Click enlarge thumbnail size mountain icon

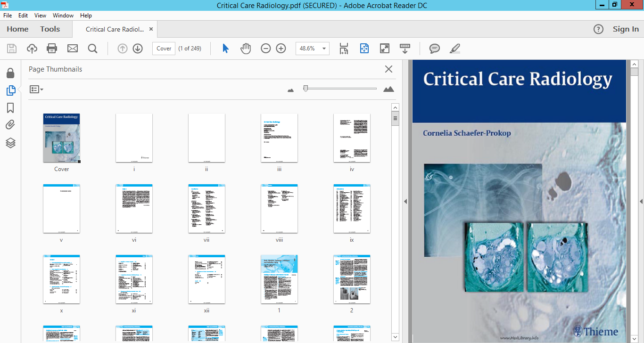388,89
